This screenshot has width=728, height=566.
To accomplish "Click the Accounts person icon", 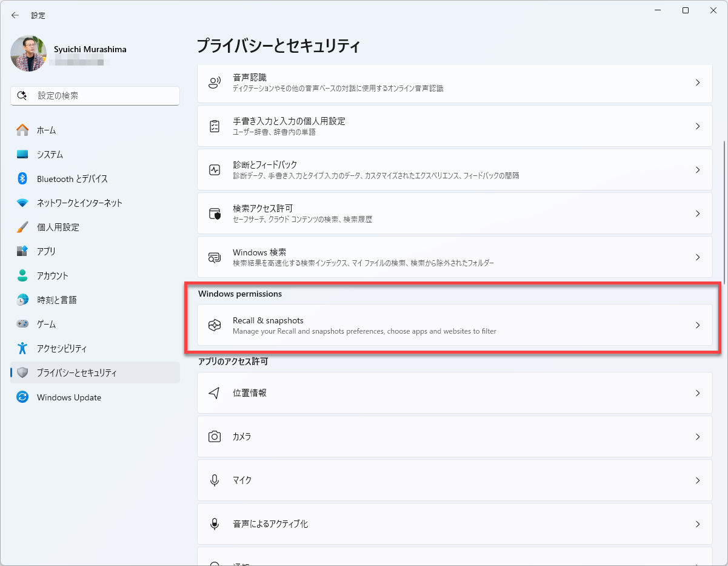I will click(x=22, y=275).
